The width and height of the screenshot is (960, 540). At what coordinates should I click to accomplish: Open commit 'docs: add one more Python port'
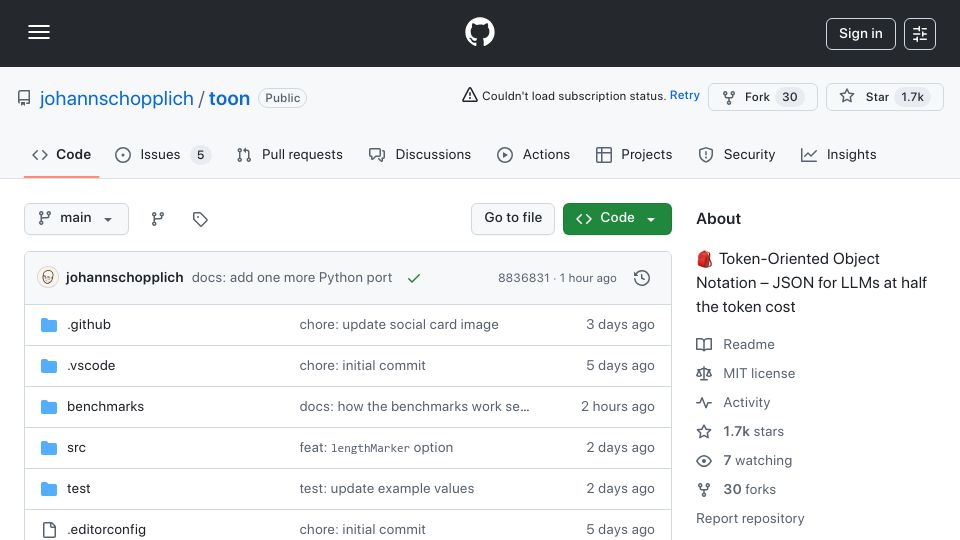click(291, 277)
